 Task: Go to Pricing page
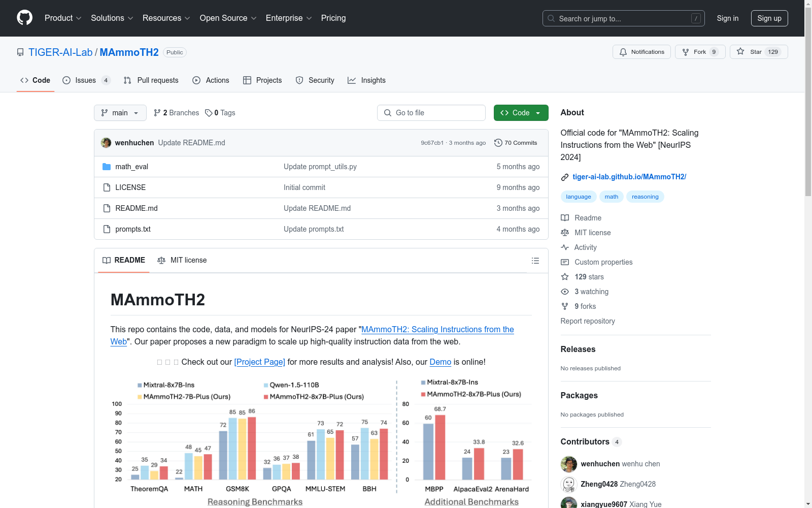[x=333, y=18]
